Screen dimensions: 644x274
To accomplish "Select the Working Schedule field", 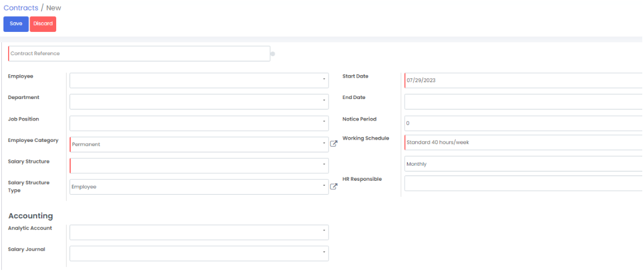I will [x=522, y=143].
